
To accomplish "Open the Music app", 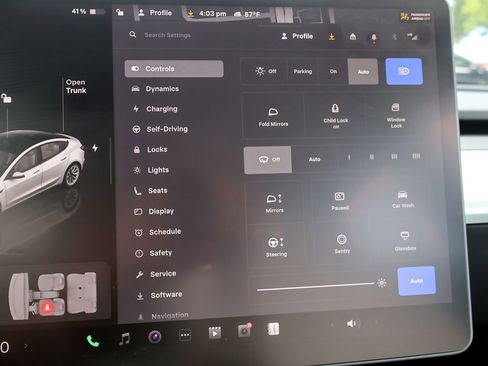I will click(124, 339).
